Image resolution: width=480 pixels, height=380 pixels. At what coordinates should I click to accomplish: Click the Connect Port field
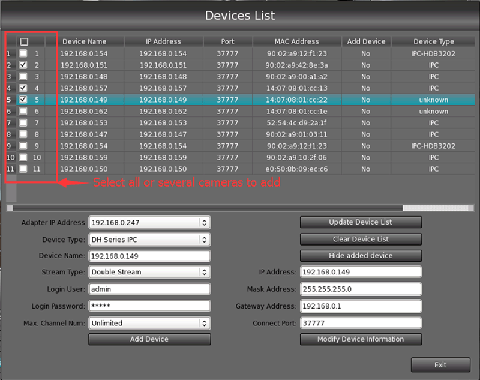point(361,323)
